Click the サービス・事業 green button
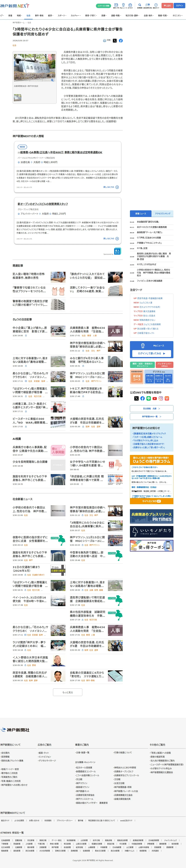This screenshot has height=868, width=186. click(103, 6)
